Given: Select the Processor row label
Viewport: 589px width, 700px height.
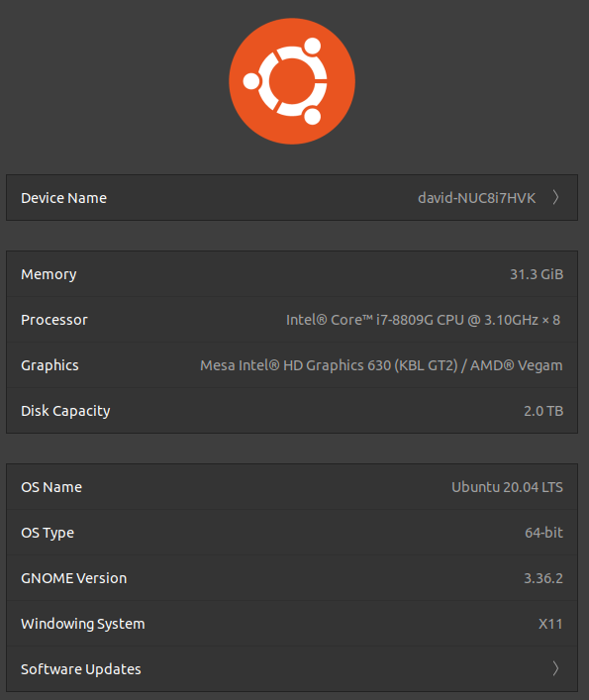Looking at the screenshot, I should click(54, 320).
